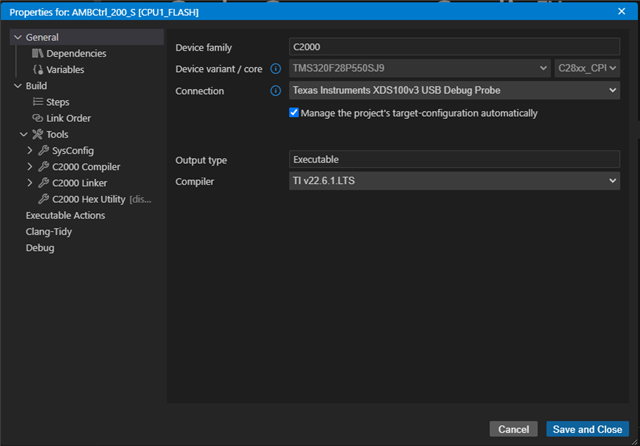640x446 pixels.
Task: Select Steps under Build
Action: click(58, 102)
